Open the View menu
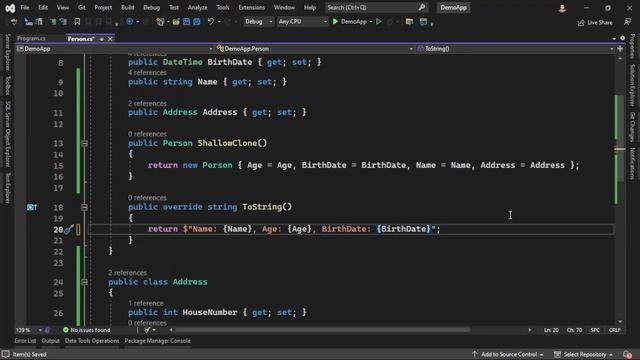 [62, 7]
